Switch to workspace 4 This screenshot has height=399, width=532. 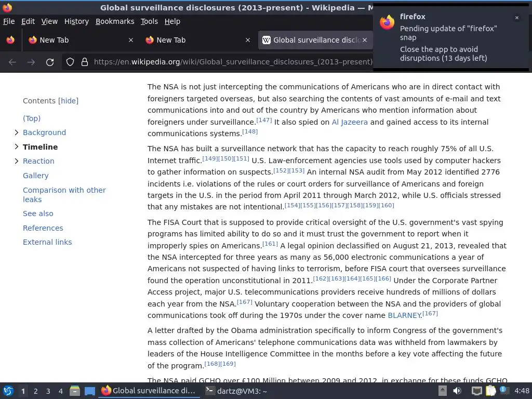click(x=61, y=391)
